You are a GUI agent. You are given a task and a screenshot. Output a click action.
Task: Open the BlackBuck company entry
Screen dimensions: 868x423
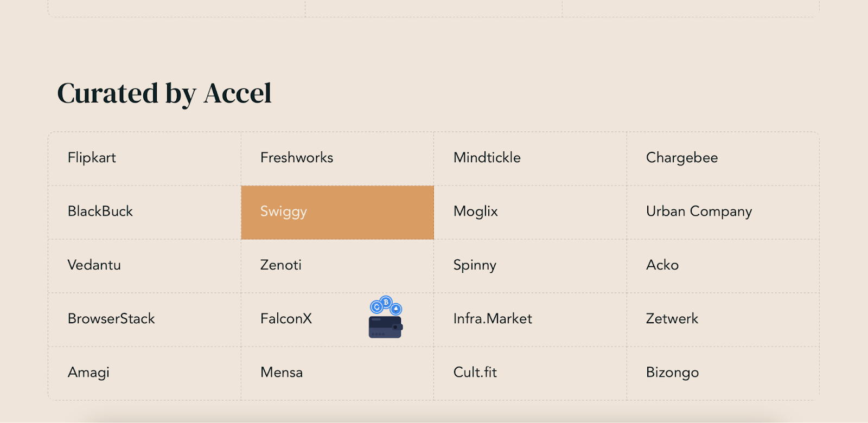coord(144,212)
